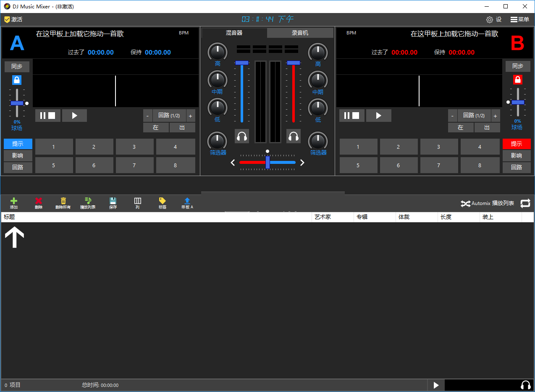The height and width of the screenshot is (392, 535).
Task: Increase Deck B loop length with plus
Action: coord(496,116)
